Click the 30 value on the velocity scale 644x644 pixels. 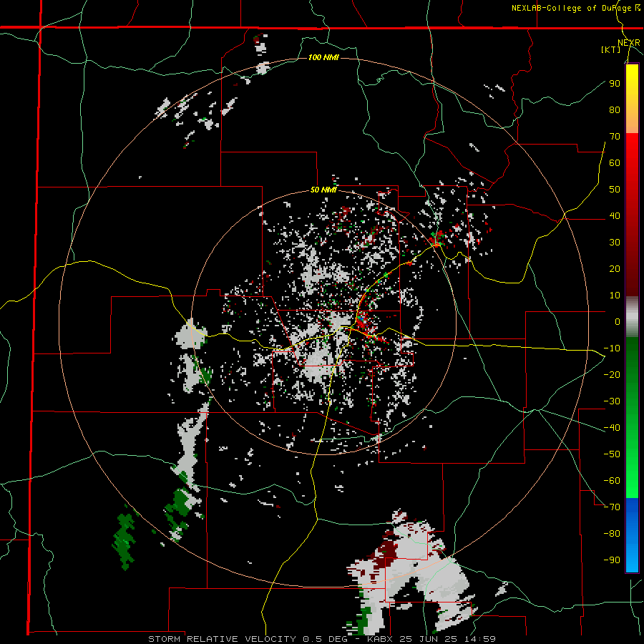point(615,243)
